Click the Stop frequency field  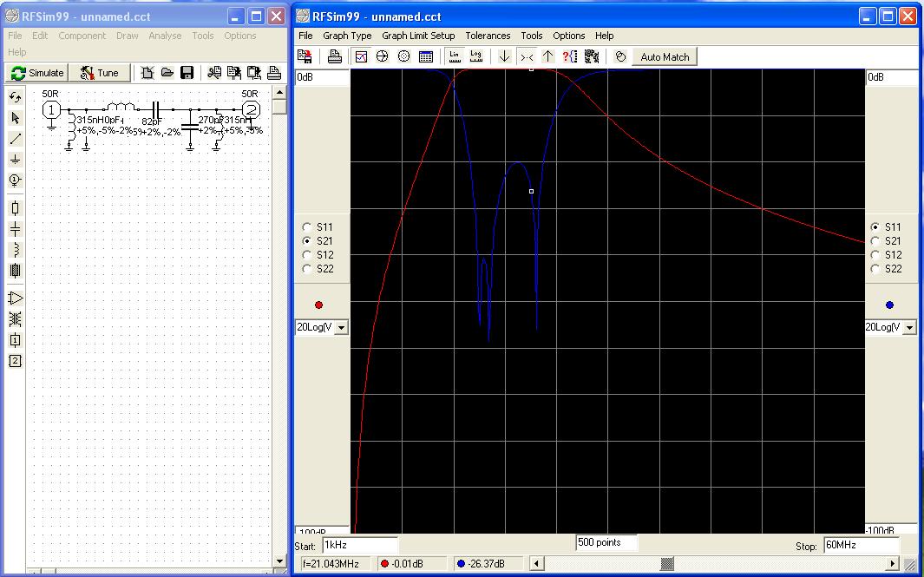(x=862, y=545)
